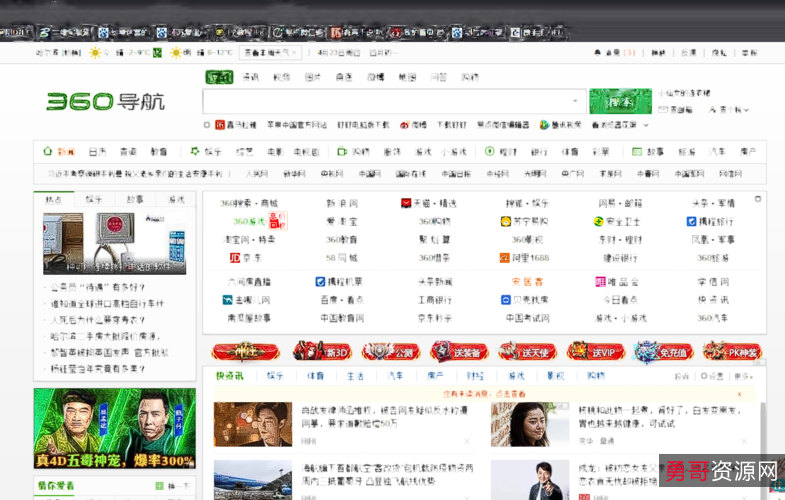Image resolution: width=785 pixels, height=500 pixels.
Task: Click the 真4D五毒神宠 advertisement banner
Action: pyautogui.click(x=115, y=428)
